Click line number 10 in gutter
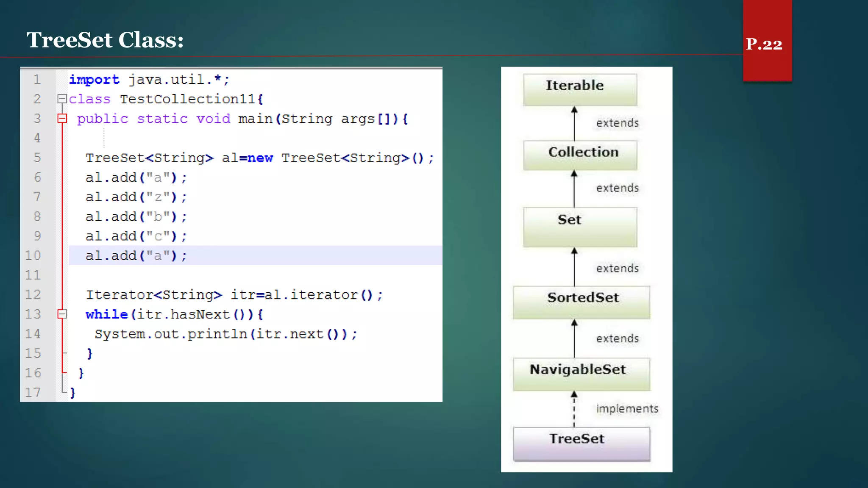Viewport: 868px width, 488px height. point(33,255)
